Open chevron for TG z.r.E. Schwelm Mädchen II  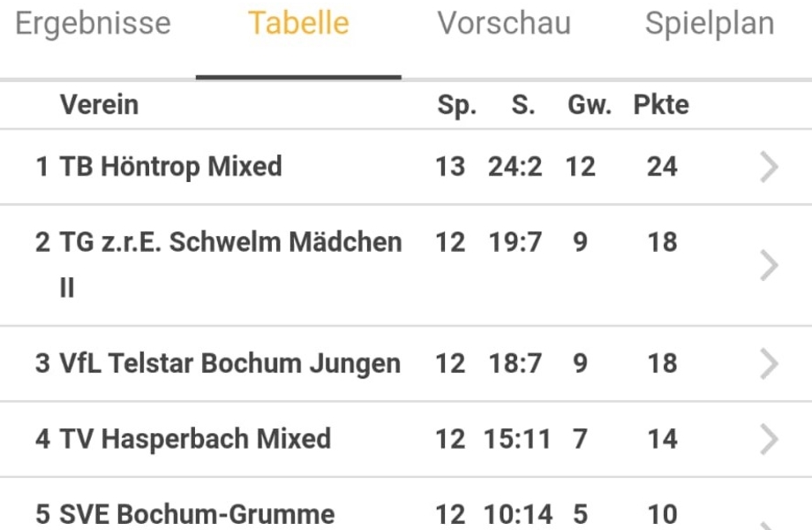769,265
